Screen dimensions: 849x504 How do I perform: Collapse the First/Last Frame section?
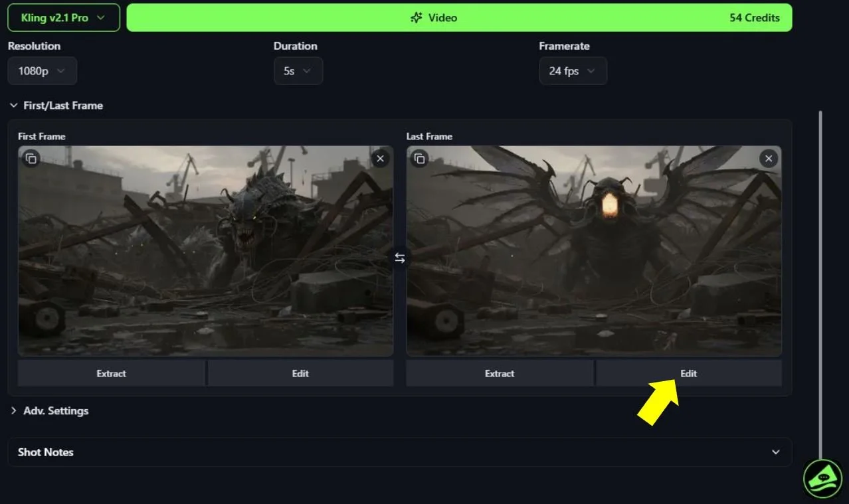click(x=56, y=106)
